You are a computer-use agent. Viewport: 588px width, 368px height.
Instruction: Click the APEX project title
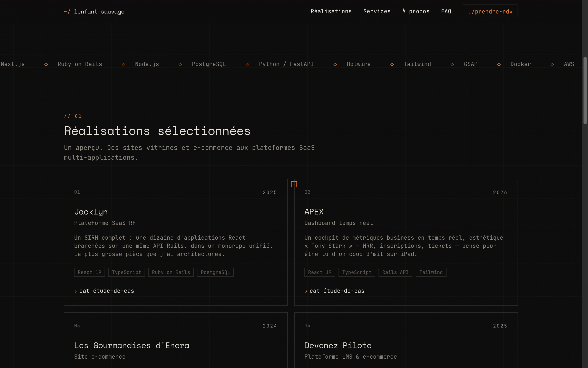[x=314, y=212]
